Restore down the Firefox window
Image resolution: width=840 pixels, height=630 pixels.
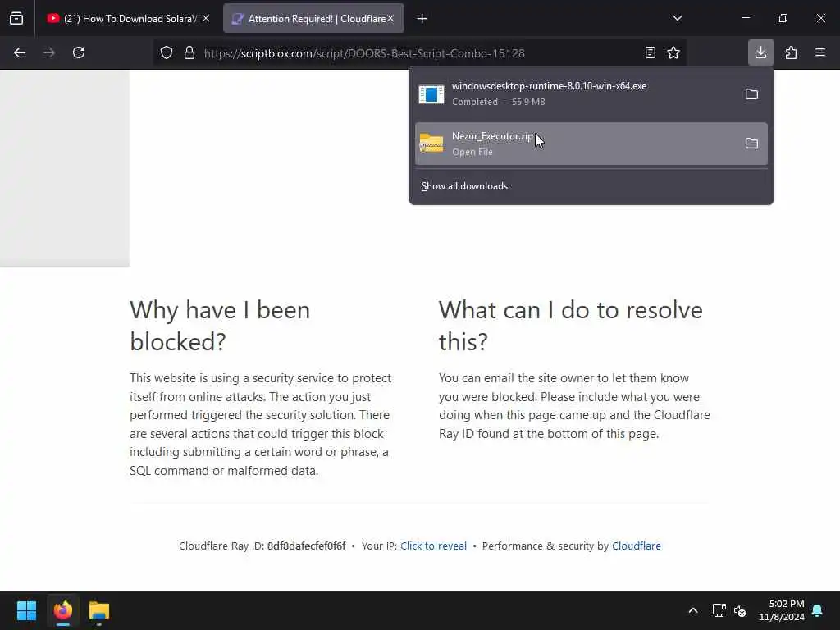[783, 18]
